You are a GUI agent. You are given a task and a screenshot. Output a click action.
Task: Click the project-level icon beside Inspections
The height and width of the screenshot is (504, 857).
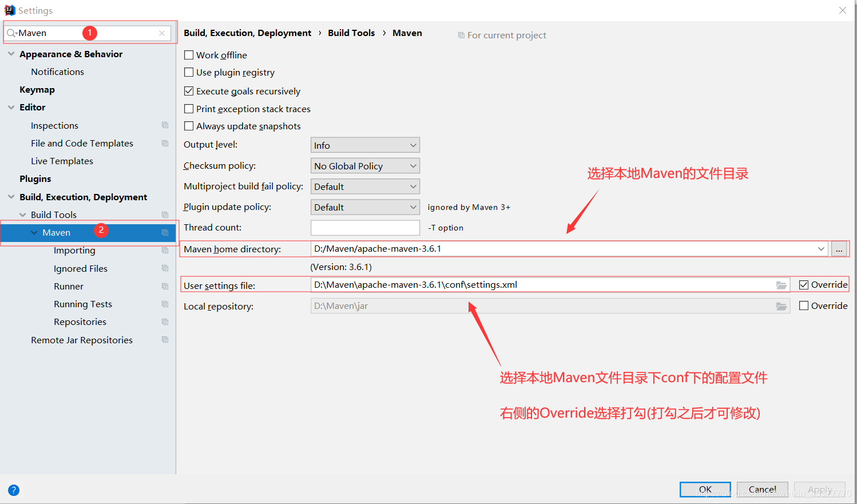click(165, 125)
